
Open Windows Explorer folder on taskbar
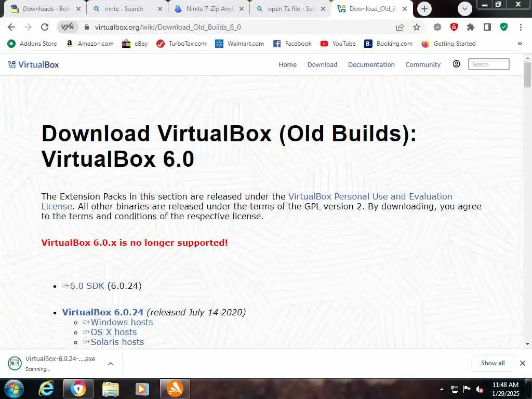111,389
